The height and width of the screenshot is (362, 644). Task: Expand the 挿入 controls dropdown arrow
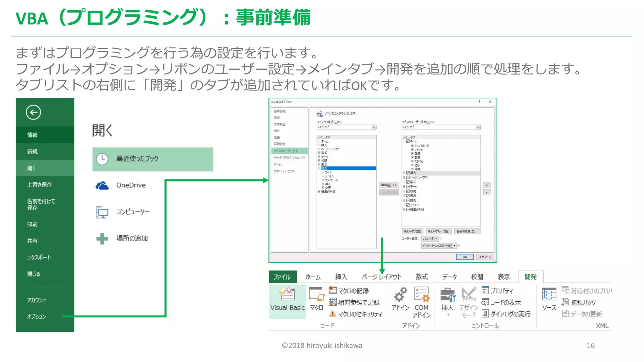click(448, 315)
